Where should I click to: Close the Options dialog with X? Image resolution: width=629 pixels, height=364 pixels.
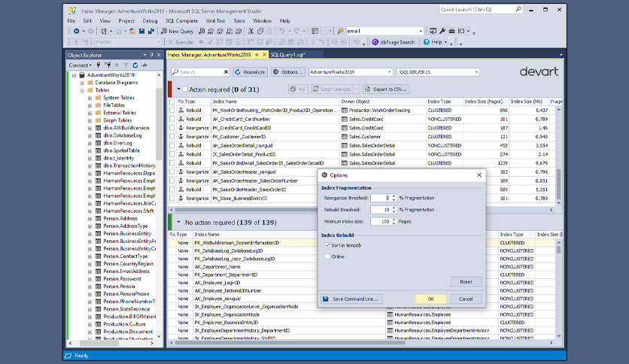(x=479, y=174)
